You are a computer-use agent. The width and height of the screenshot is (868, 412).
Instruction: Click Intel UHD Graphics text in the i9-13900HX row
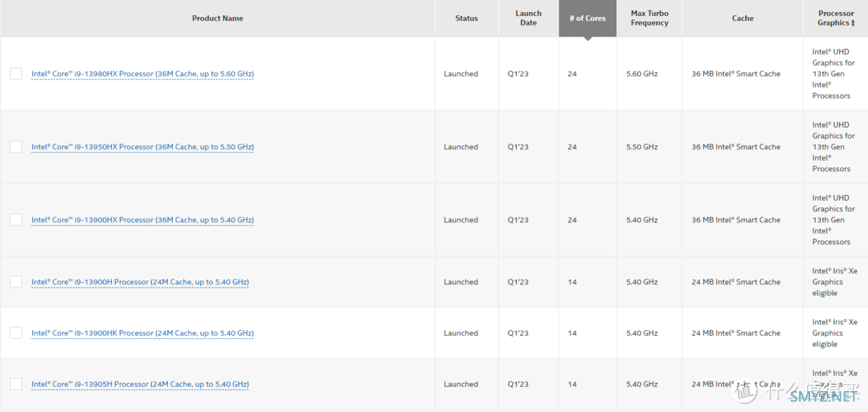click(x=833, y=219)
